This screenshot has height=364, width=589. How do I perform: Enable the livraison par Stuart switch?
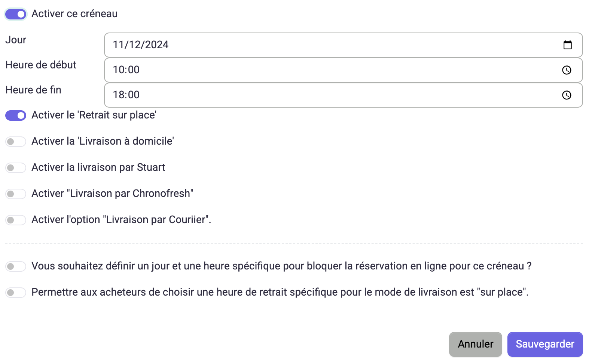click(x=16, y=168)
